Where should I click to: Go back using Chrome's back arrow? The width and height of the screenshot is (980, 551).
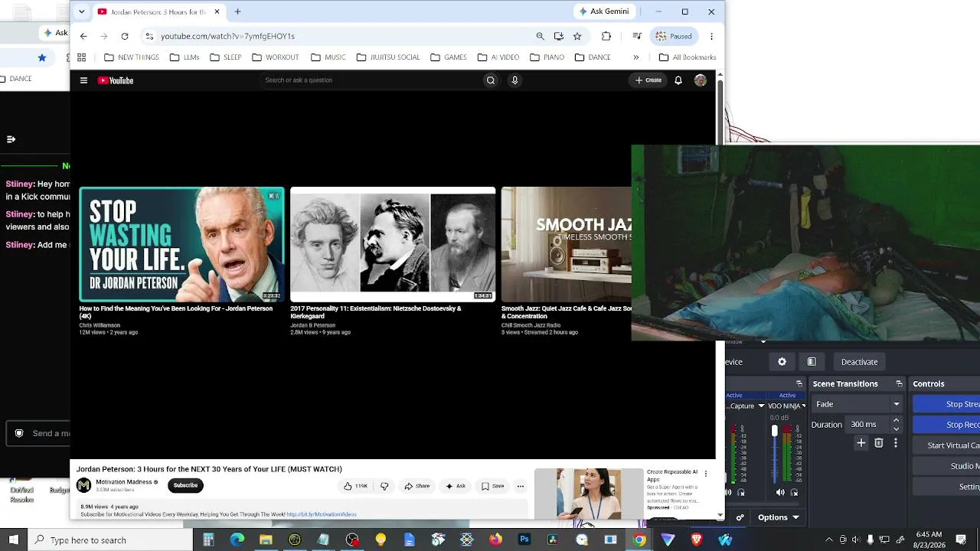coord(83,36)
